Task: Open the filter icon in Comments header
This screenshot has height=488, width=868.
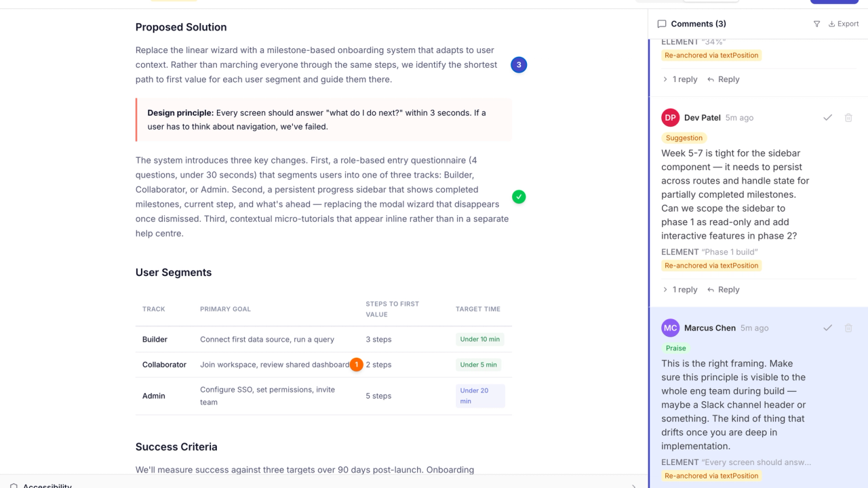Action: [816, 24]
